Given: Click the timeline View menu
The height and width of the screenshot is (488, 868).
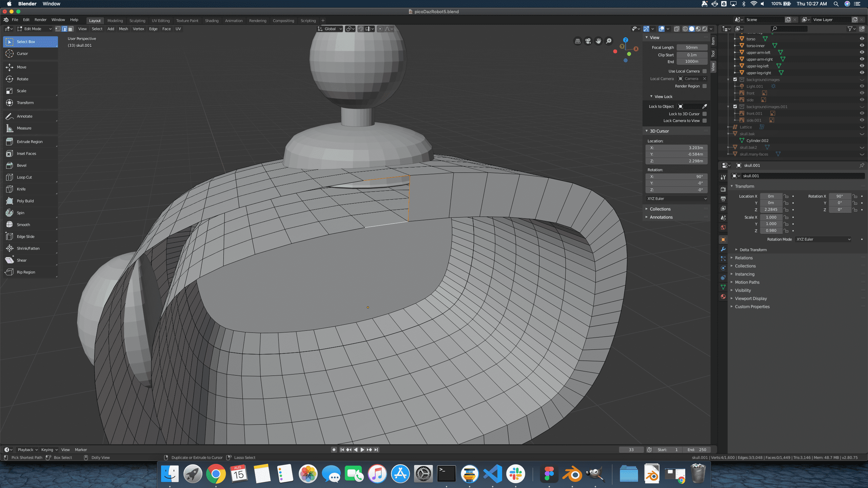Looking at the screenshot, I should coord(65,450).
